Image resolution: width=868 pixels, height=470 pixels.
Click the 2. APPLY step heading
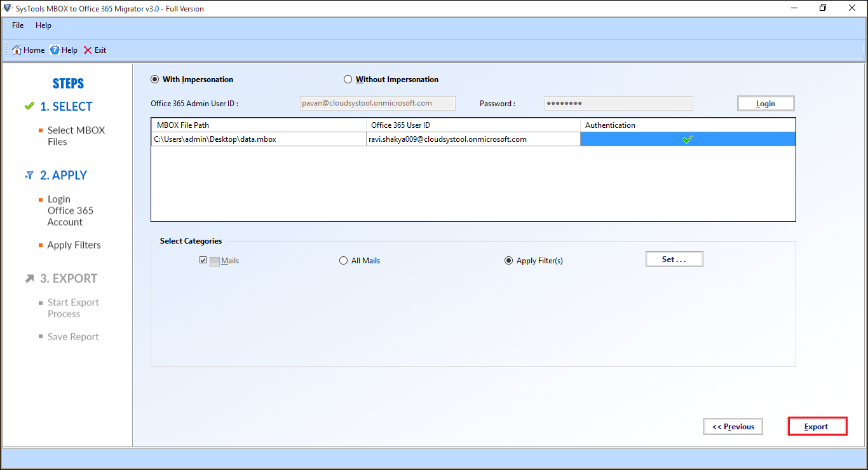tap(64, 175)
